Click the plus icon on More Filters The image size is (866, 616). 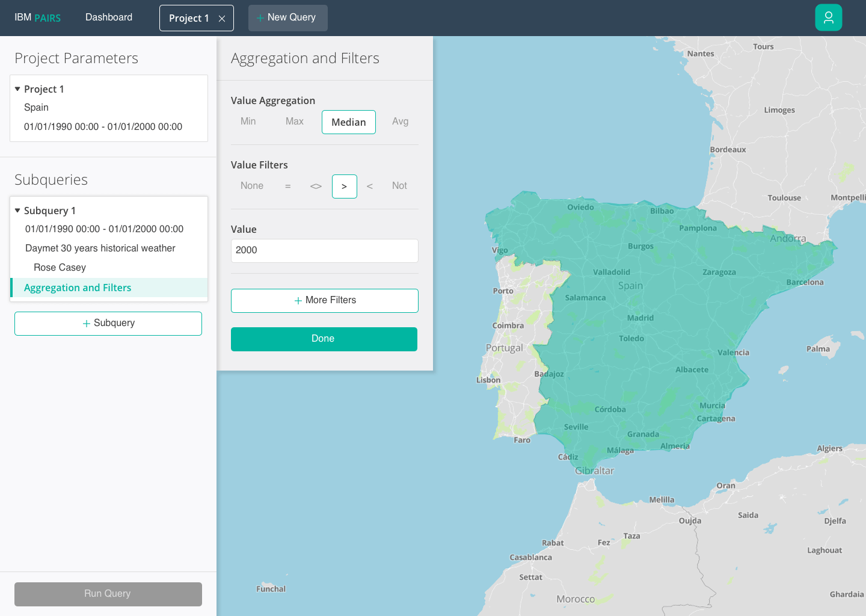pyautogui.click(x=297, y=300)
